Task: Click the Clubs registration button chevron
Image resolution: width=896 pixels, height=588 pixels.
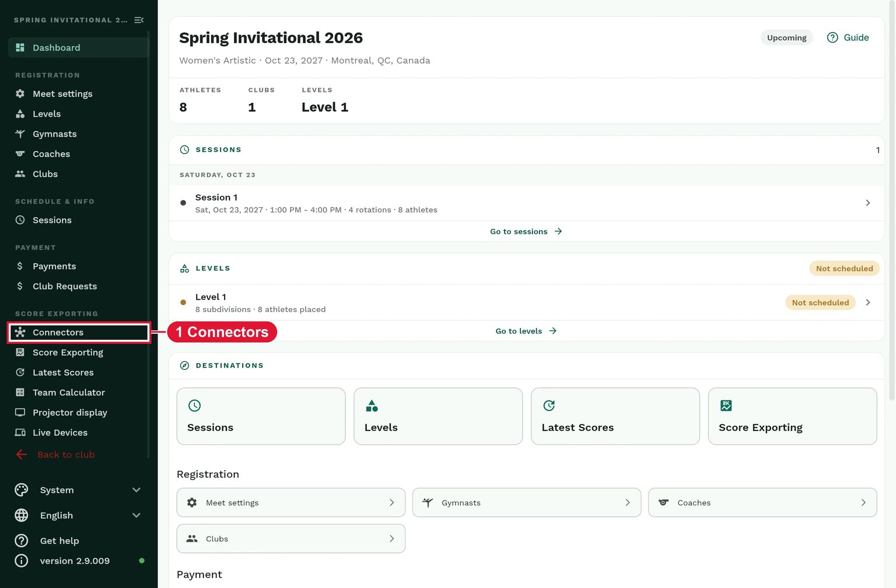Action: 392,539
